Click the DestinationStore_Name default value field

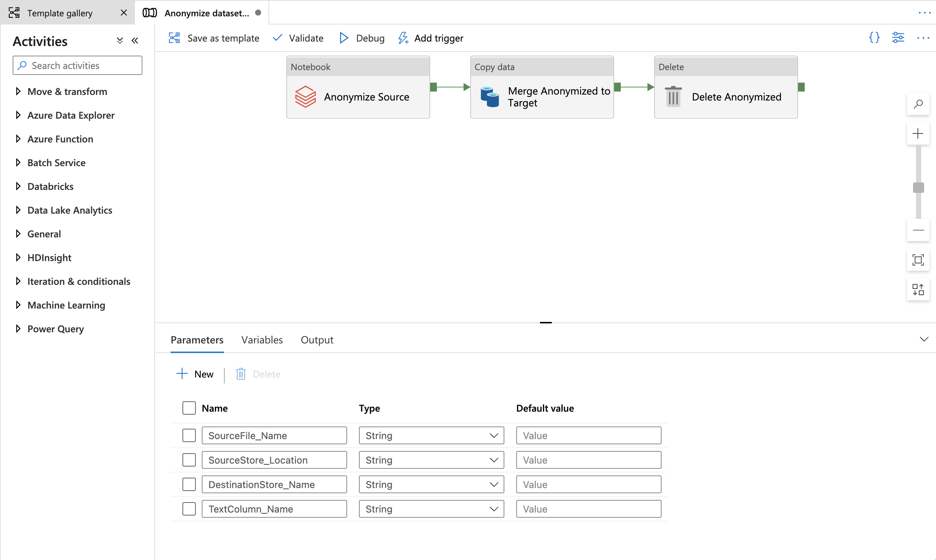(x=589, y=484)
